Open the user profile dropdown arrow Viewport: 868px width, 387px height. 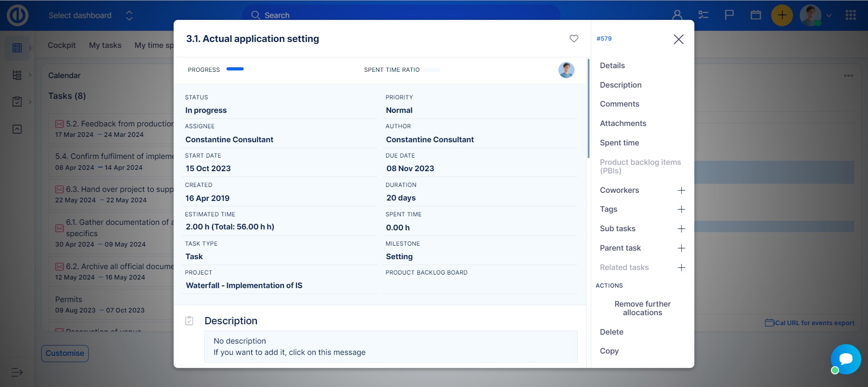[829, 15]
